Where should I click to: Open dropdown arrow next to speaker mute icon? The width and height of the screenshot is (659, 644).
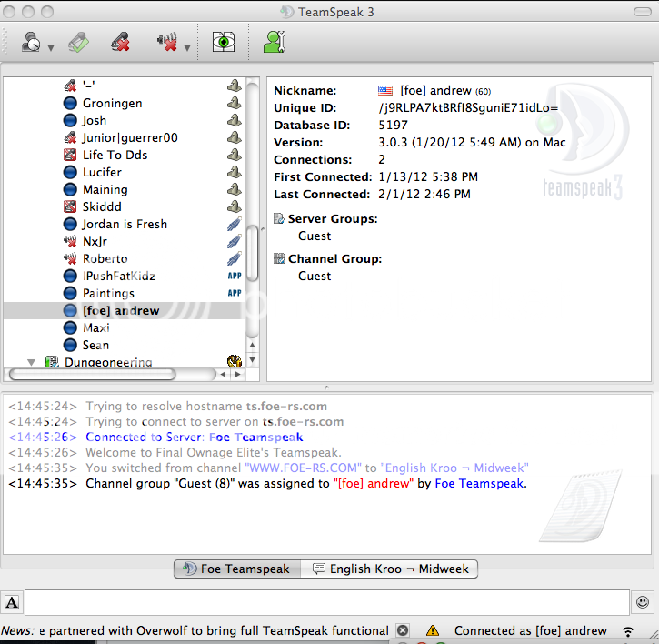pyautogui.click(x=187, y=47)
